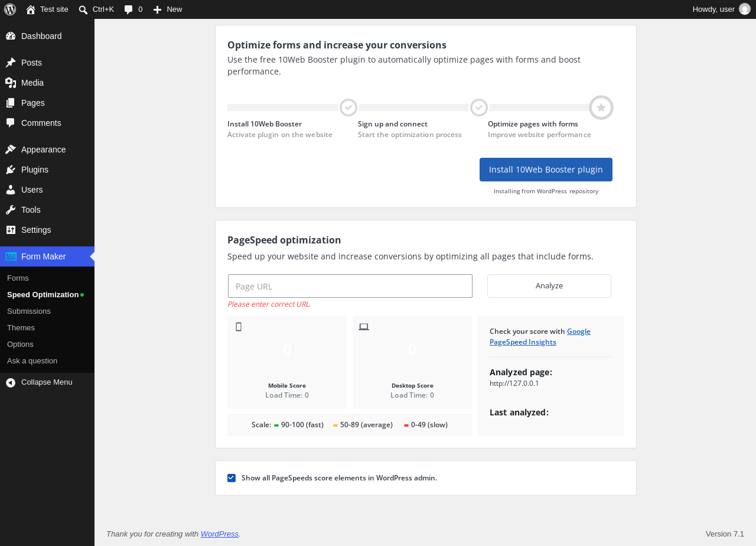This screenshot has width=756, height=546.
Task: Click the Analyze button
Action: [x=549, y=286]
